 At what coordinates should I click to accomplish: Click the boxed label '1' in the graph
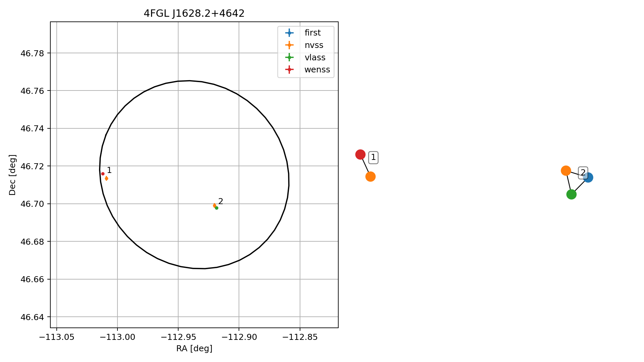pos(373,157)
